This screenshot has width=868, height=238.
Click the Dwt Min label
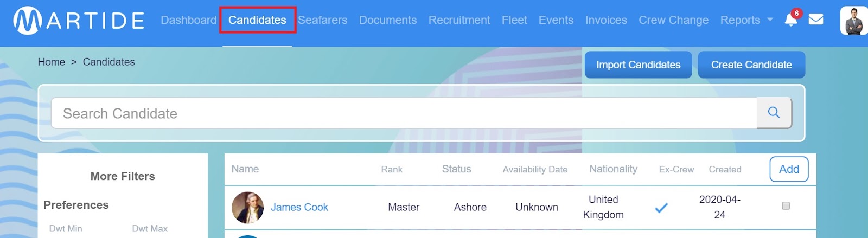coord(66,229)
